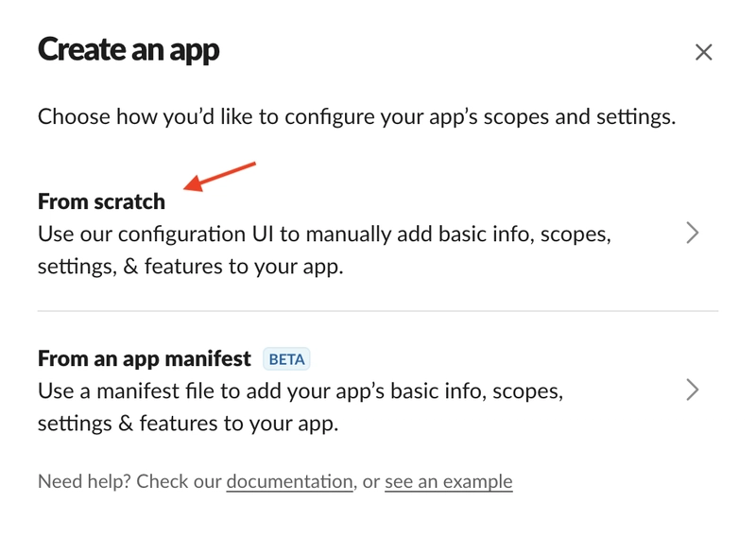
Task: Choose the "From an app manifest" heading
Action: [x=145, y=359]
